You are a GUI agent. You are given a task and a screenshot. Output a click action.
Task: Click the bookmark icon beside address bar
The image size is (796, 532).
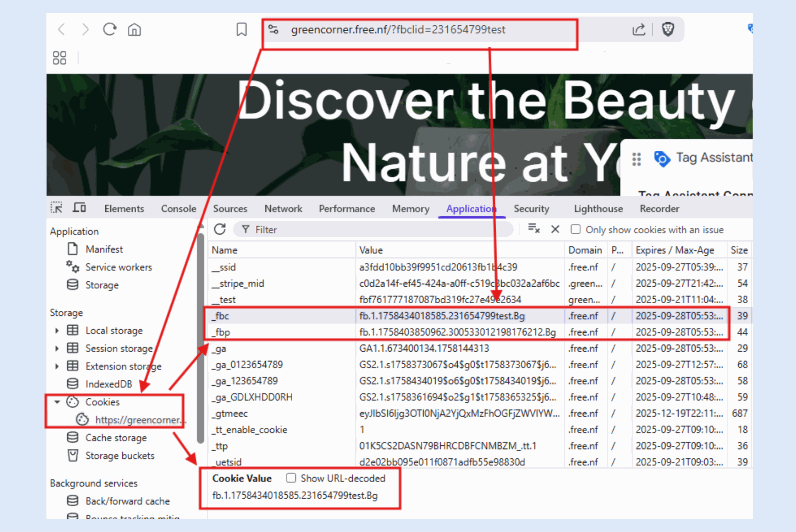[x=241, y=29]
